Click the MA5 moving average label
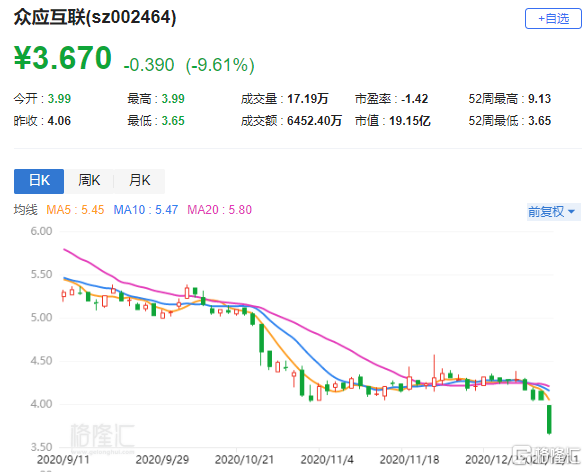Image resolution: width=587 pixels, height=472 pixels. coord(75,210)
